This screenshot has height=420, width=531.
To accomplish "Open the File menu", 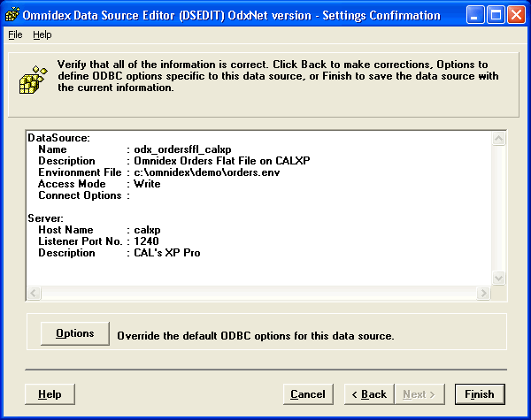I will (x=15, y=34).
